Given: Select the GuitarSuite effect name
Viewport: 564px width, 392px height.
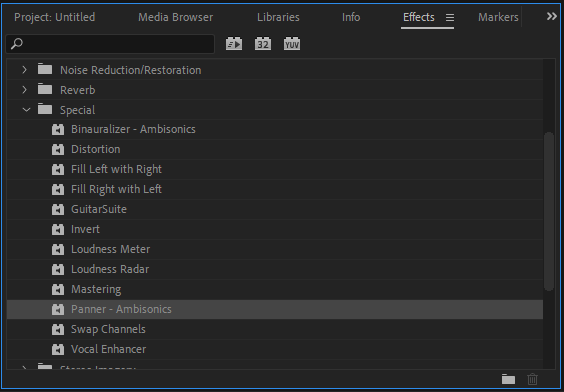Looking at the screenshot, I should point(99,209).
